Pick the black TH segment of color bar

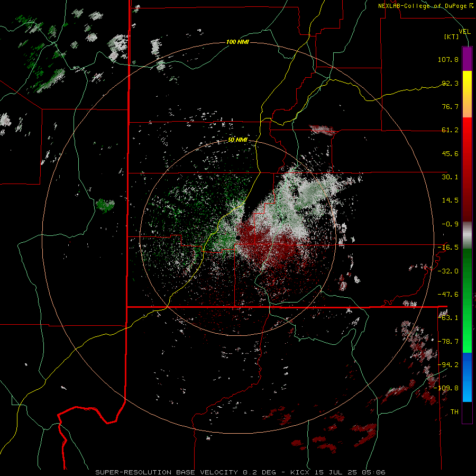click(x=467, y=412)
